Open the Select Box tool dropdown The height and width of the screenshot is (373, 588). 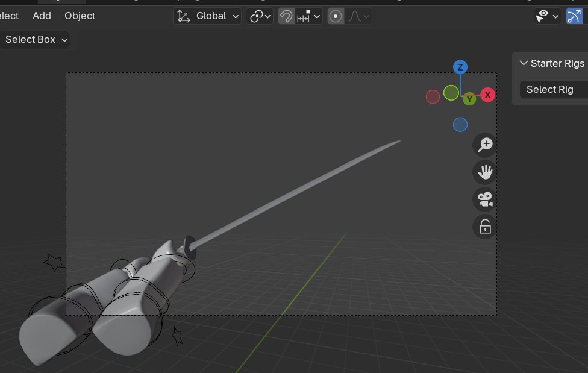coord(34,39)
